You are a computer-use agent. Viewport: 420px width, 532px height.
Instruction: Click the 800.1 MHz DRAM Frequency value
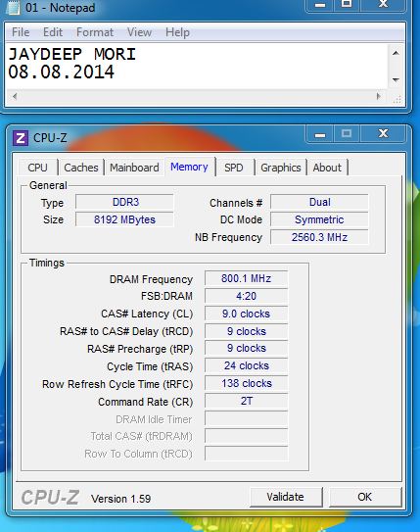click(x=246, y=278)
